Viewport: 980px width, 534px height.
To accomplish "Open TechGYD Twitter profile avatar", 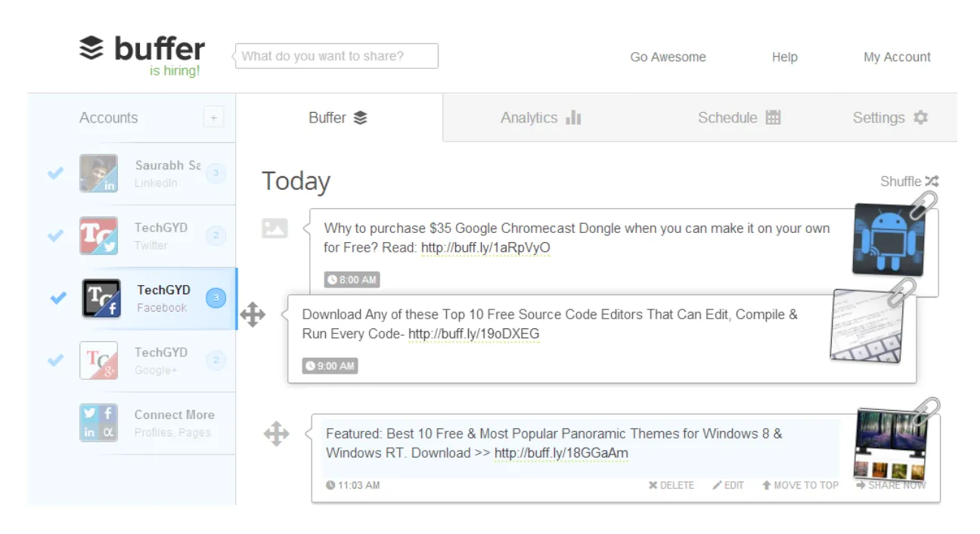I will 98,236.
